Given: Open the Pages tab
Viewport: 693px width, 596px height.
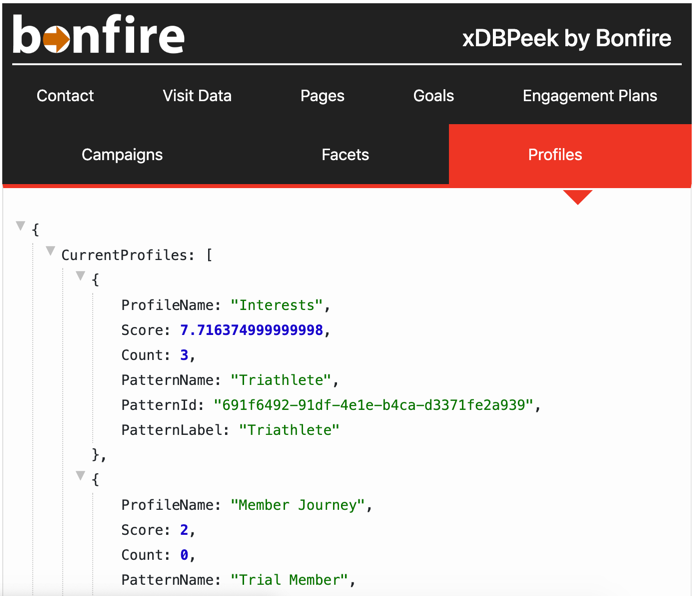Looking at the screenshot, I should (322, 95).
